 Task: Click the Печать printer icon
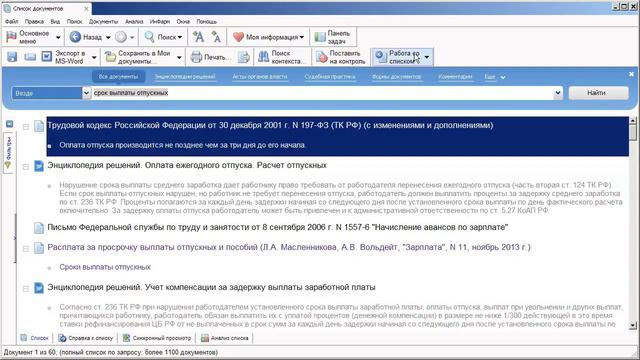(196, 57)
